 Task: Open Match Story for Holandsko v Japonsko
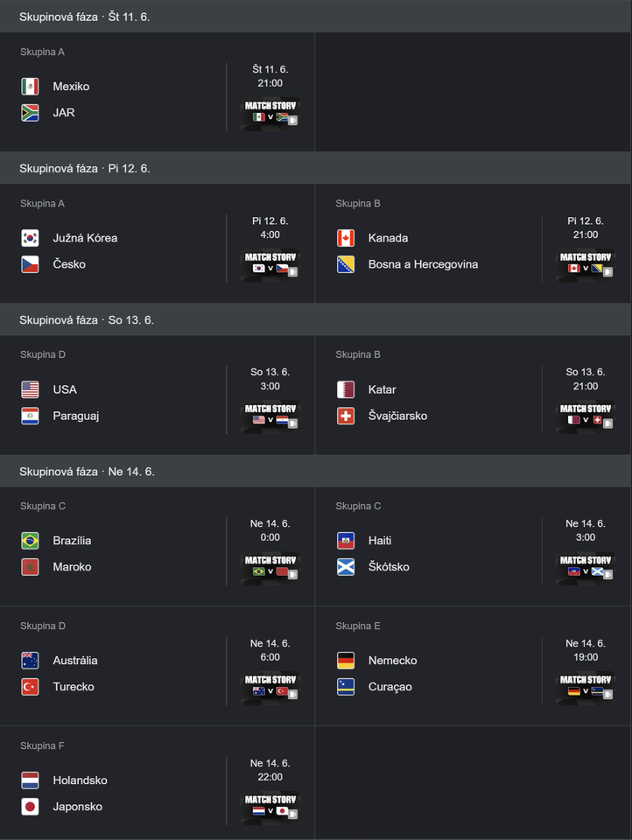(x=270, y=807)
